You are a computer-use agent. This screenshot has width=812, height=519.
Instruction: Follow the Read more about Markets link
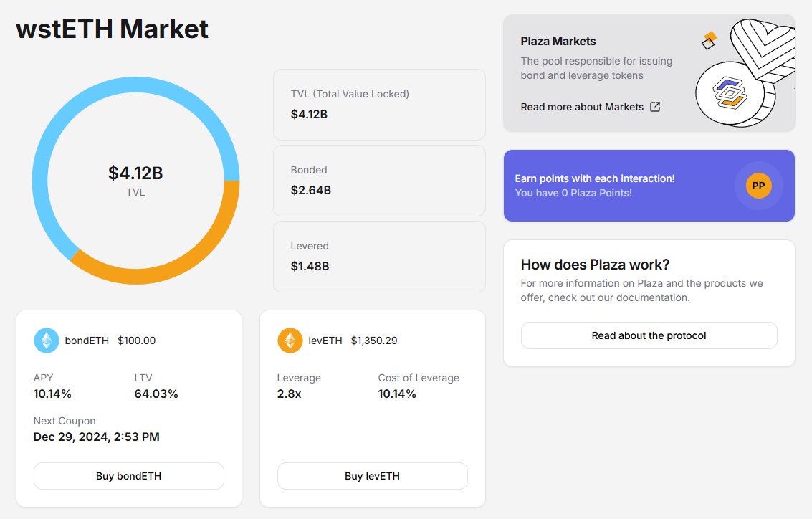coord(582,107)
